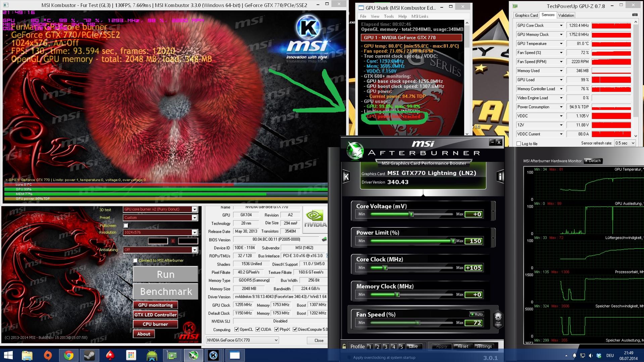Screen dimensions: 644x362
Task: Open the Afterburner info 'i' panel
Action: pos(500,176)
